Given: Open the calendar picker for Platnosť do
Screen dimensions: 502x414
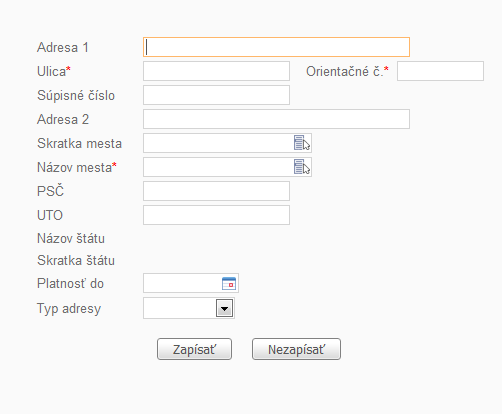Looking at the screenshot, I should coord(229,283).
